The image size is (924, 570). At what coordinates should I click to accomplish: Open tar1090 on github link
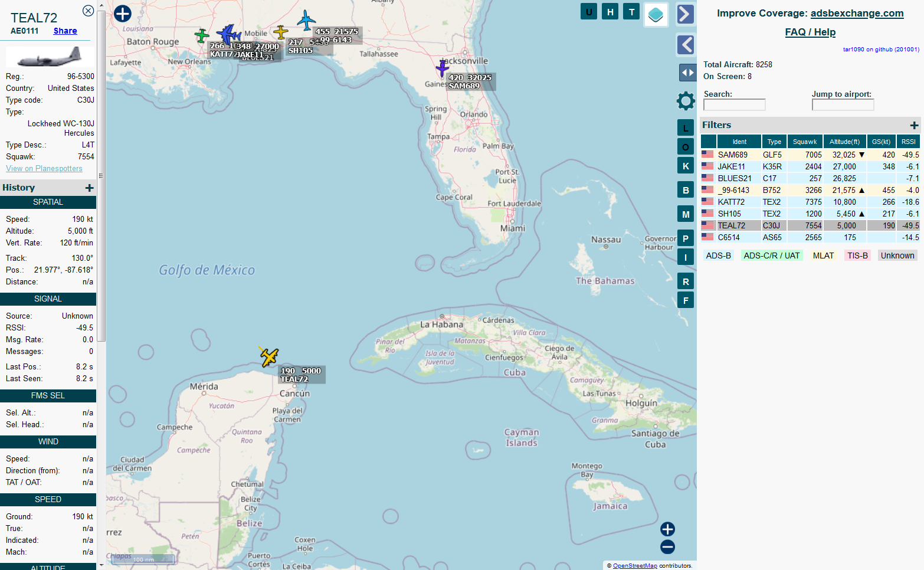point(881,50)
